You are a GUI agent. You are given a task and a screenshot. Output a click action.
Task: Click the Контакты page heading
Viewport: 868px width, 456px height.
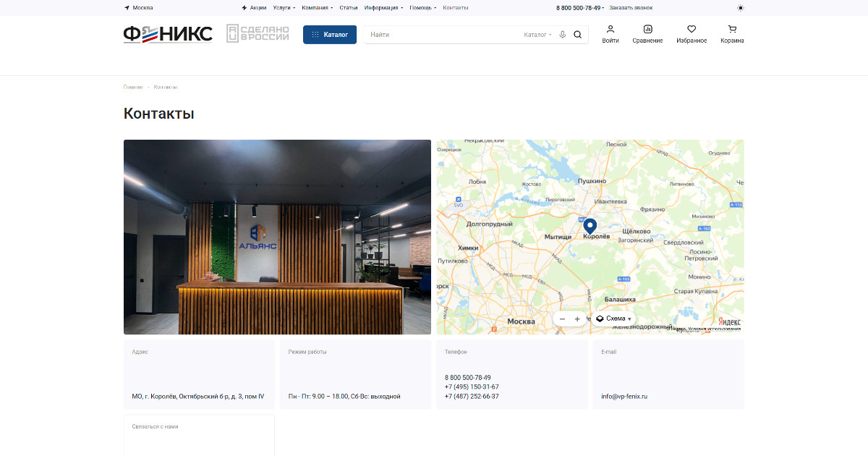click(x=158, y=114)
